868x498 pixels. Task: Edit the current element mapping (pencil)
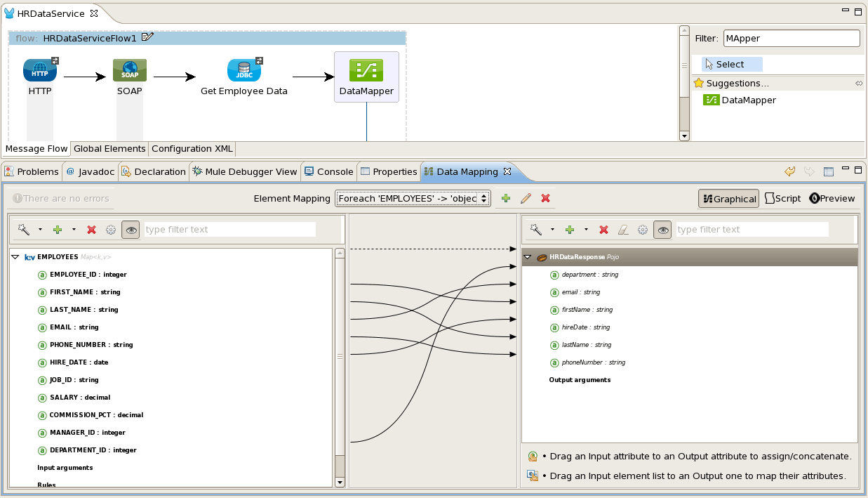526,199
